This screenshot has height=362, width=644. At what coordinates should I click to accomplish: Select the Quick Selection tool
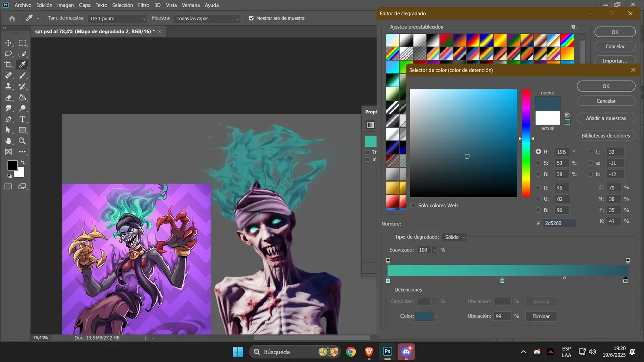[23, 54]
